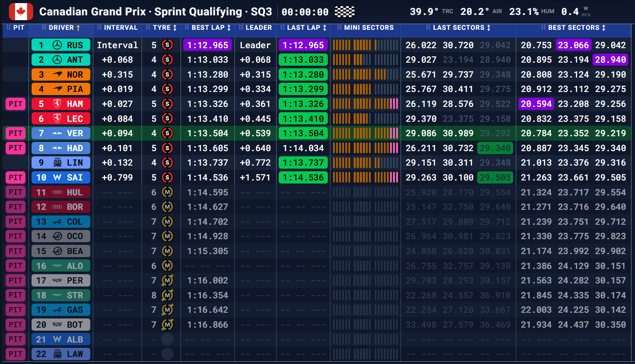Screen dimensions: 635x364
Task: Sort by driver using the DRIVER arrow
Action: [x=78, y=28]
